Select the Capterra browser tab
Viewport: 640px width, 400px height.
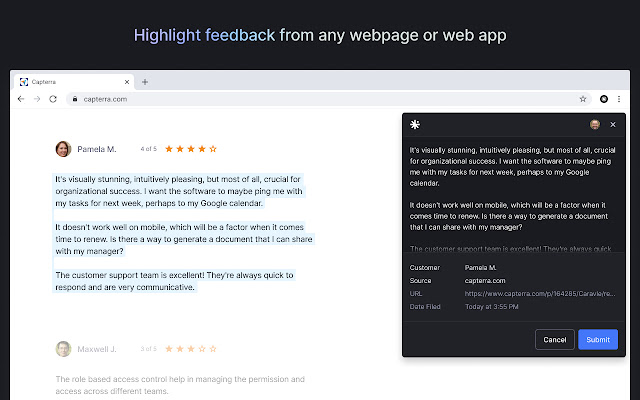[70, 81]
